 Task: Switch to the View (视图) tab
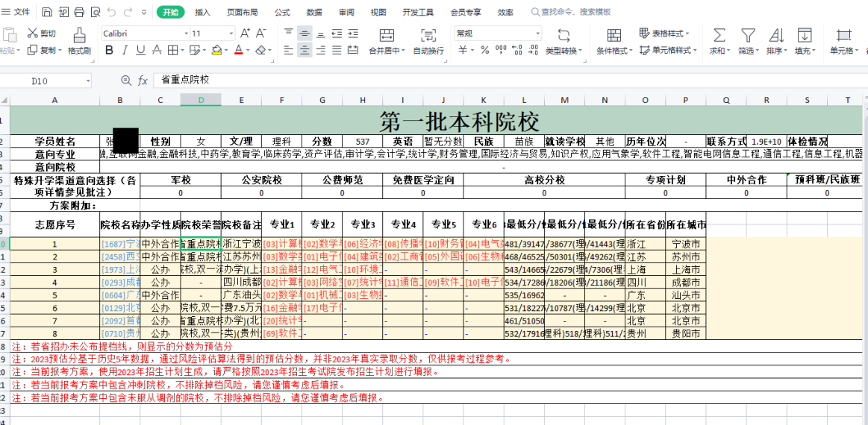tap(378, 12)
